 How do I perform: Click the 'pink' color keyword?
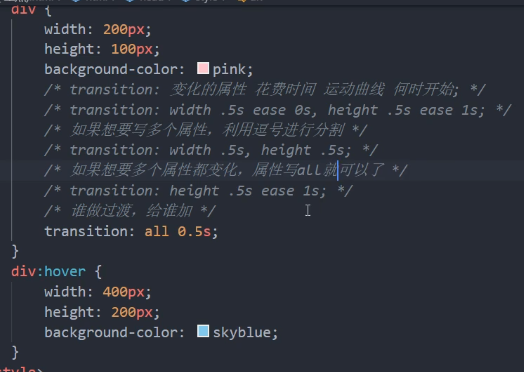click(229, 70)
